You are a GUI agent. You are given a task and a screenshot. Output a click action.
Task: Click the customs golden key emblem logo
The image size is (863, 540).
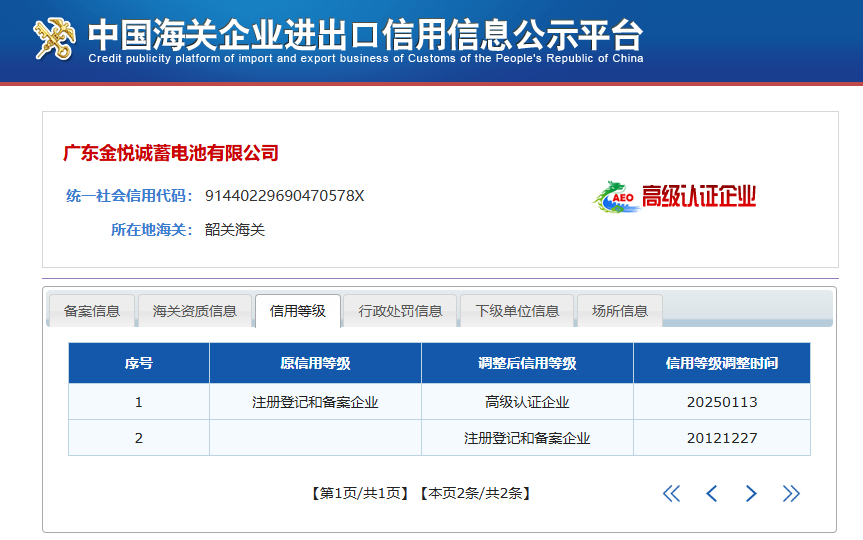point(54,39)
